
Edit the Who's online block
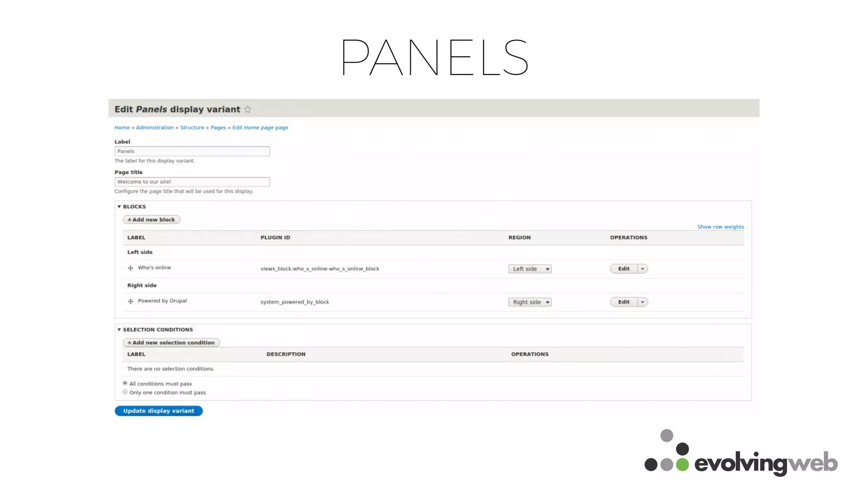pyautogui.click(x=624, y=269)
